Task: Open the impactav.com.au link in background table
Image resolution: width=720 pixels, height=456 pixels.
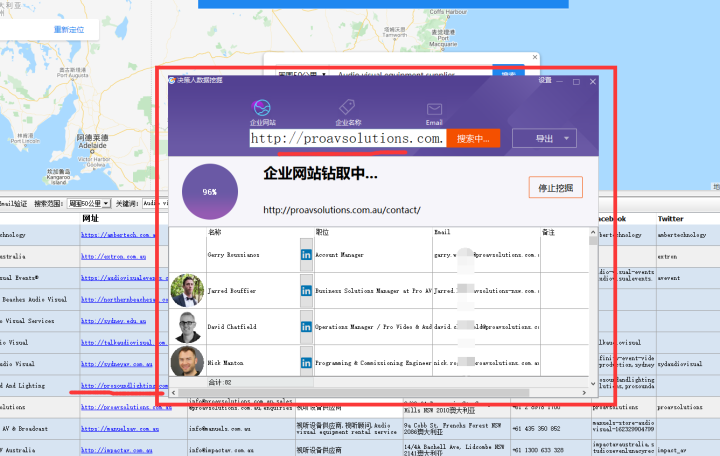Action: pos(117,450)
